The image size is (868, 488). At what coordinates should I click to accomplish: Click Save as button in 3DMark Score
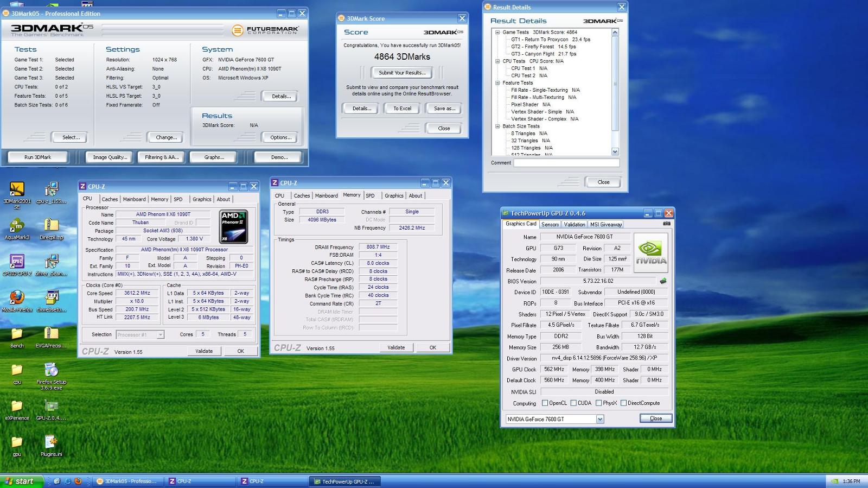(x=444, y=108)
